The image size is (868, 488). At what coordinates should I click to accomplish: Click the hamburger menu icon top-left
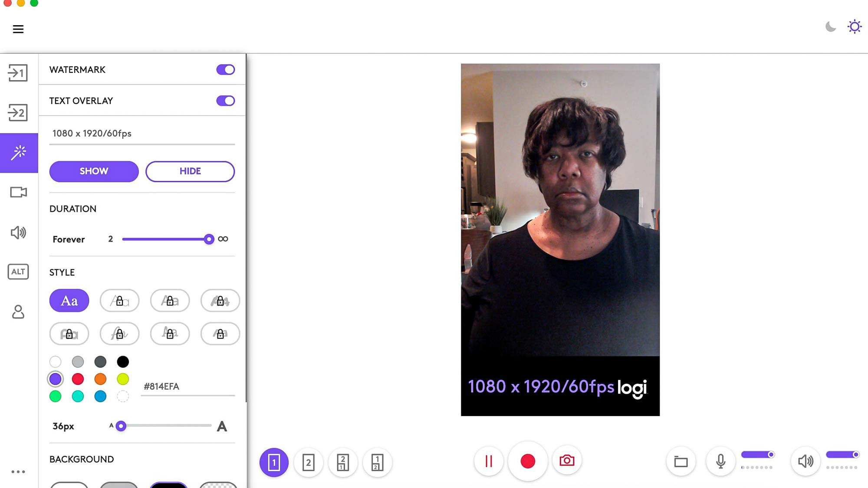[x=18, y=29]
